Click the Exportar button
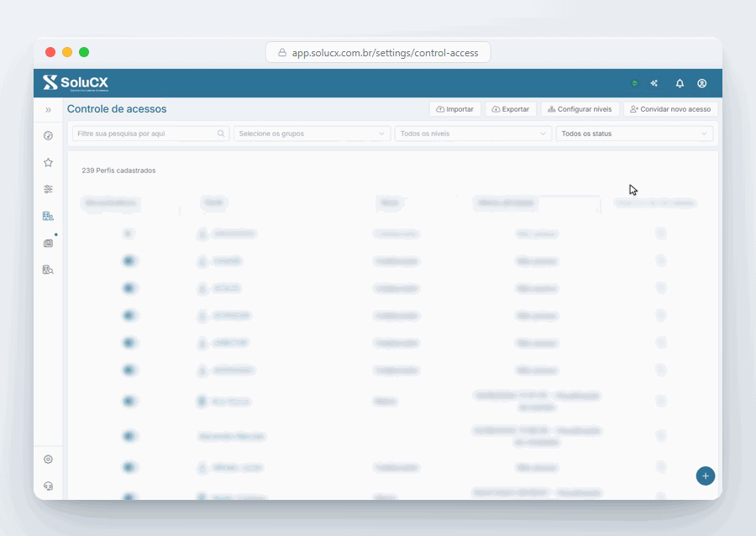This screenshot has height=536, width=756. (x=511, y=109)
